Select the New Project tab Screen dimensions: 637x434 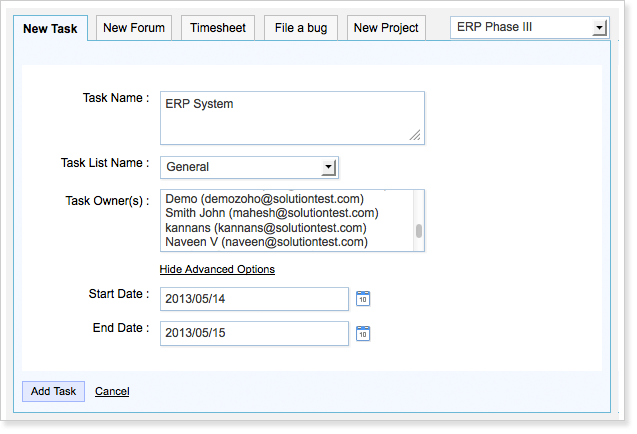(387, 28)
